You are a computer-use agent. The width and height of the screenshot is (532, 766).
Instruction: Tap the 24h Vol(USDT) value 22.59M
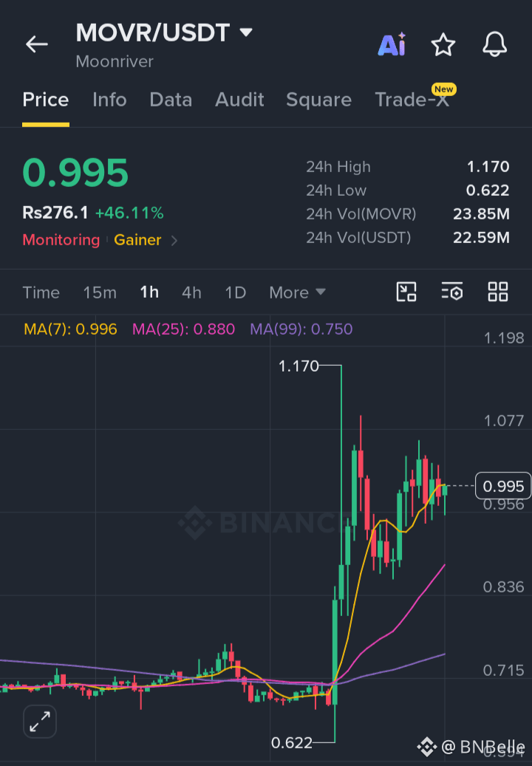(481, 237)
